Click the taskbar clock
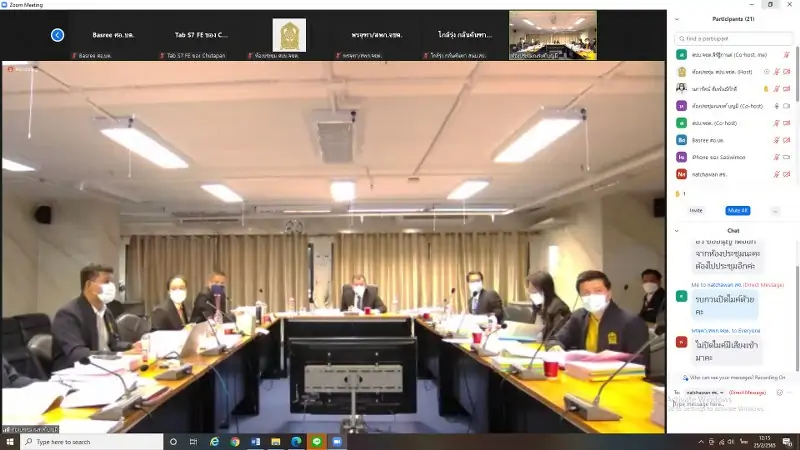The image size is (800, 450). click(764, 442)
